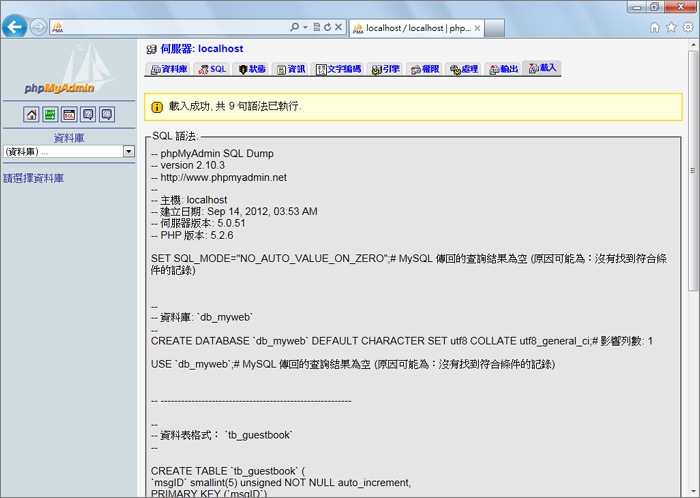Click the '主機: localhost' line

(x=189, y=200)
